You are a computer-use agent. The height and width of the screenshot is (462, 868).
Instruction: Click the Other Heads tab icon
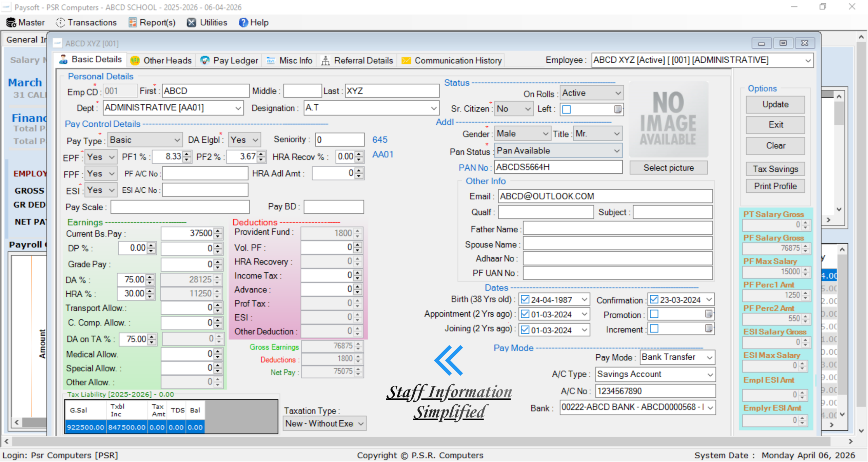pyautogui.click(x=135, y=61)
